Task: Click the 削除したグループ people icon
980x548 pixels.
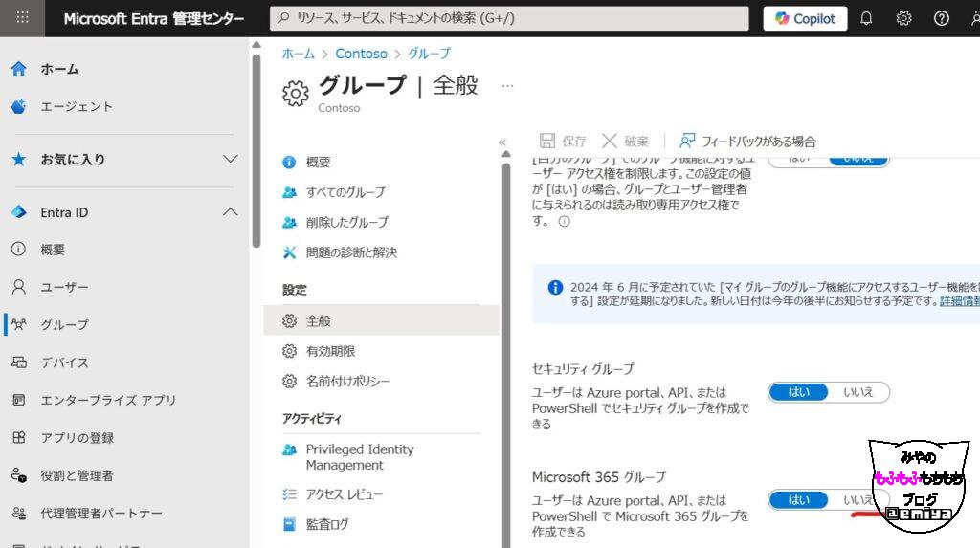Action: coord(289,222)
